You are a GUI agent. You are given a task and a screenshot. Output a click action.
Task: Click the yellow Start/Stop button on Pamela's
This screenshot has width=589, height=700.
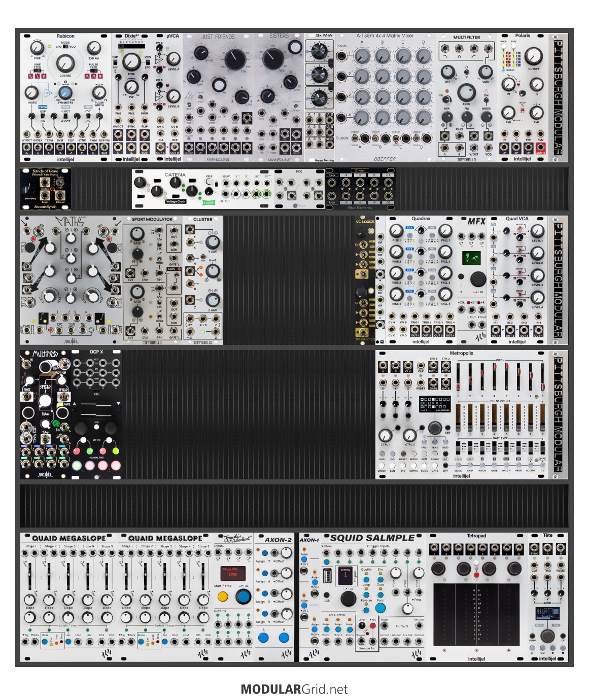click(223, 597)
